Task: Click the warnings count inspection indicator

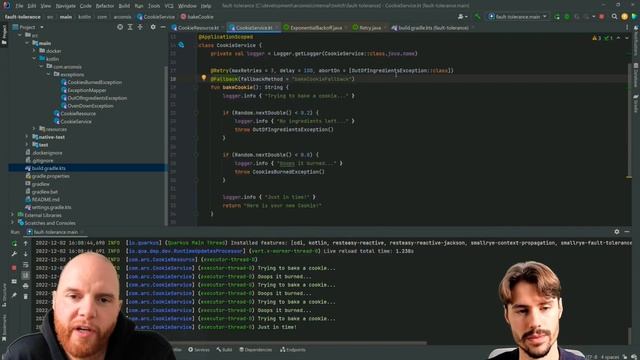Action: [596, 38]
